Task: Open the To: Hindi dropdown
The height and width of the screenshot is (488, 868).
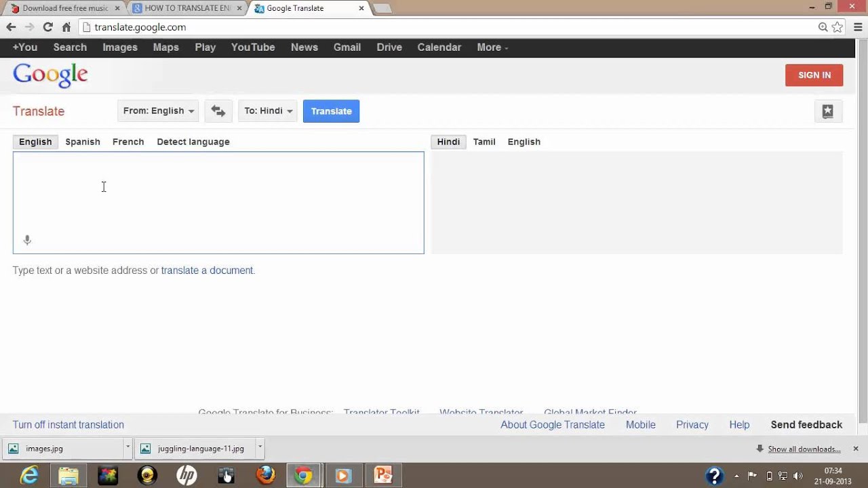Action: click(268, 111)
